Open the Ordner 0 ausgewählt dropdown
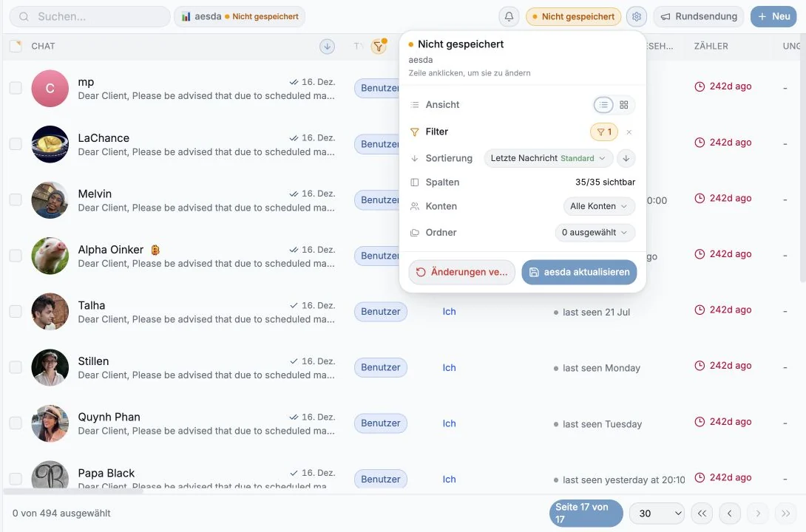 point(595,232)
